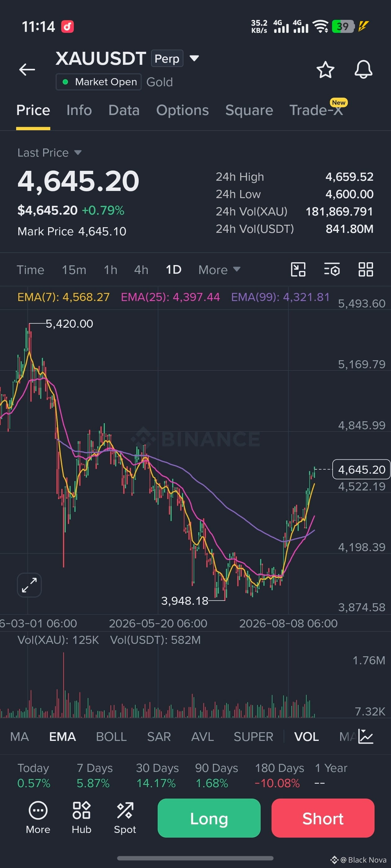Select the Time chart interval
The image size is (391, 868).
30,270
